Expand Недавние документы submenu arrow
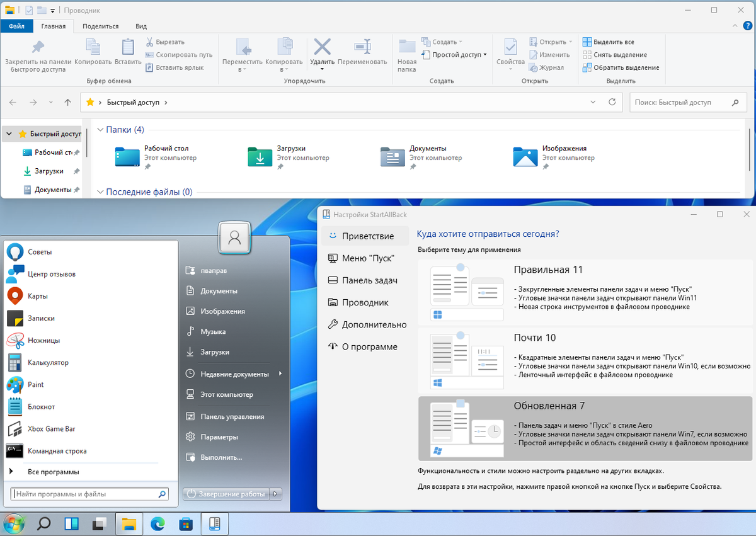 pyautogui.click(x=280, y=374)
